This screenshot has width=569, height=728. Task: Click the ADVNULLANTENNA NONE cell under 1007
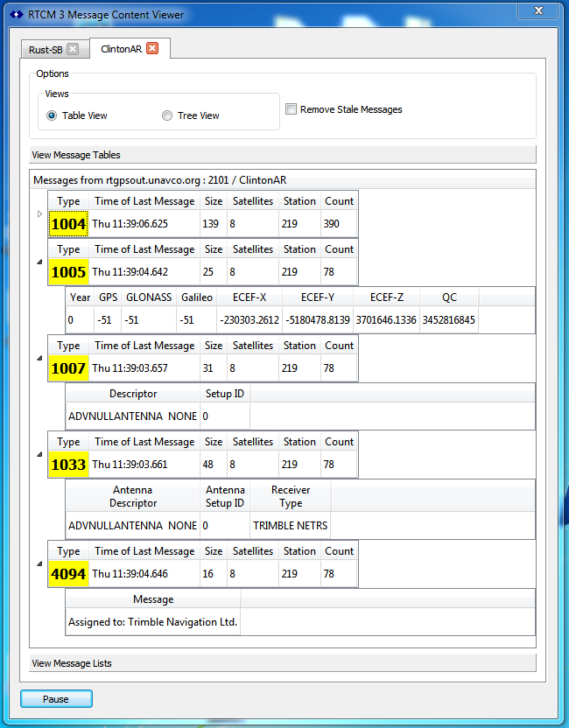133,416
